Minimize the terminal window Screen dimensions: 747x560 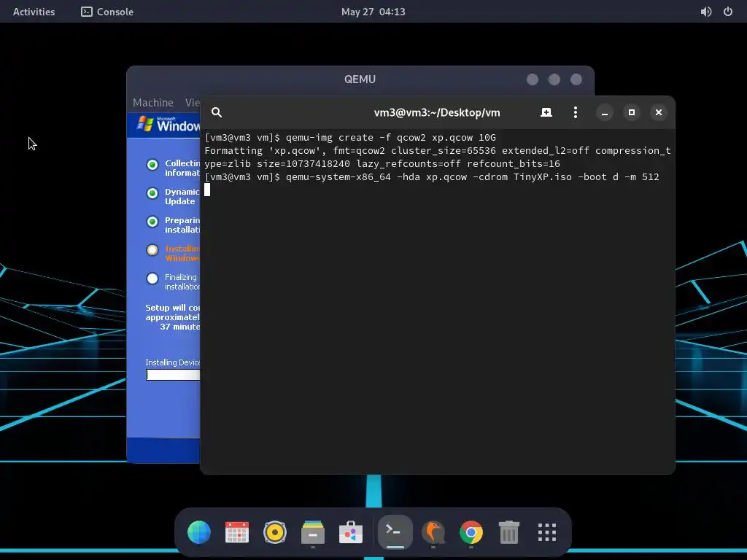(605, 113)
